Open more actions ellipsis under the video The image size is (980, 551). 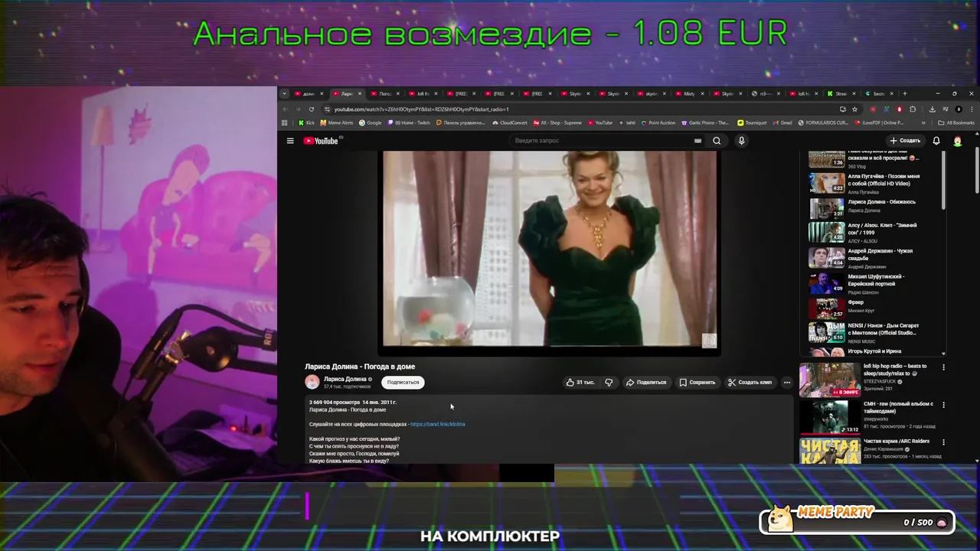786,382
